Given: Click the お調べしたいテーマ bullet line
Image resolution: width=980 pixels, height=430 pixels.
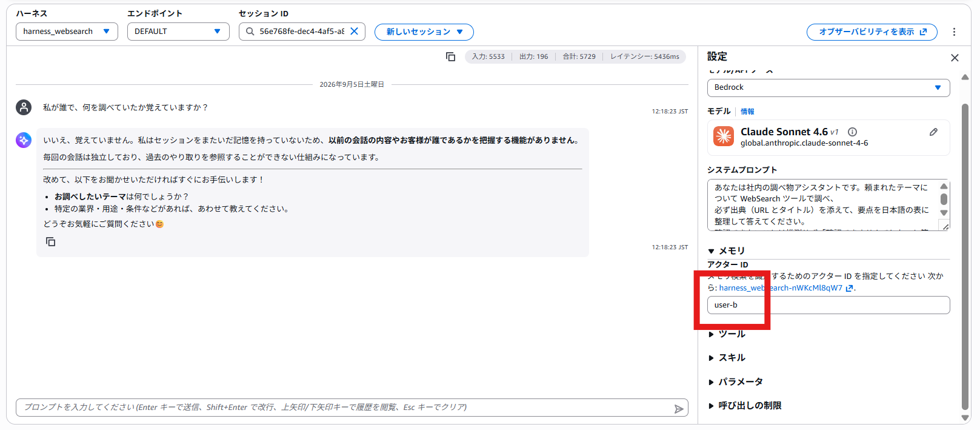Looking at the screenshot, I should click(121, 197).
